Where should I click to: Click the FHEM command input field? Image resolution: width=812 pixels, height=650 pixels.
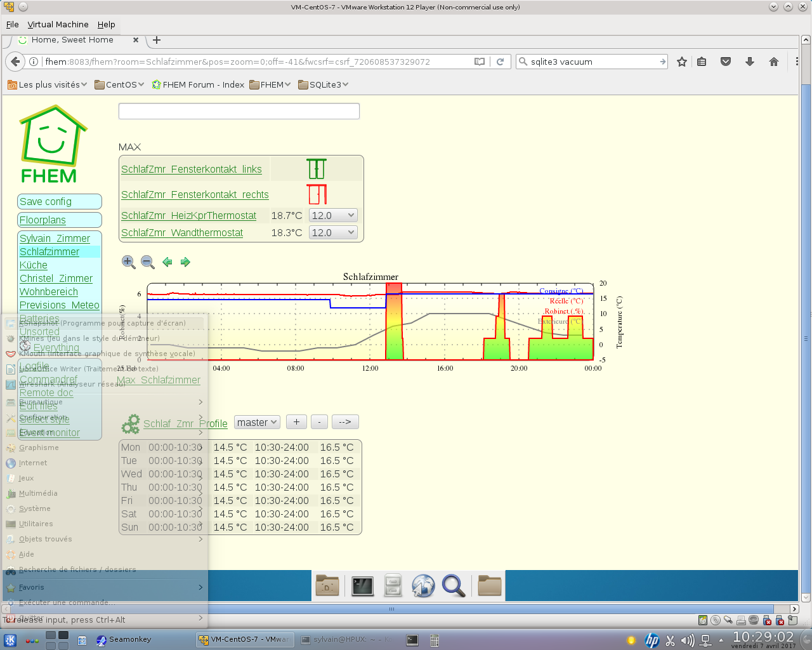(239, 111)
